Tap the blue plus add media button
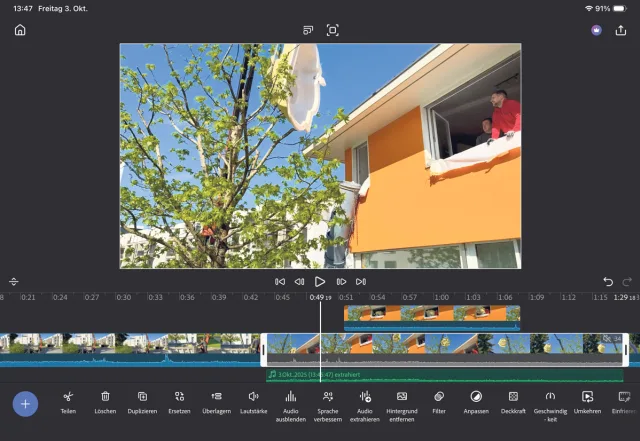Viewport: 640px width, 441px height. [26, 404]
